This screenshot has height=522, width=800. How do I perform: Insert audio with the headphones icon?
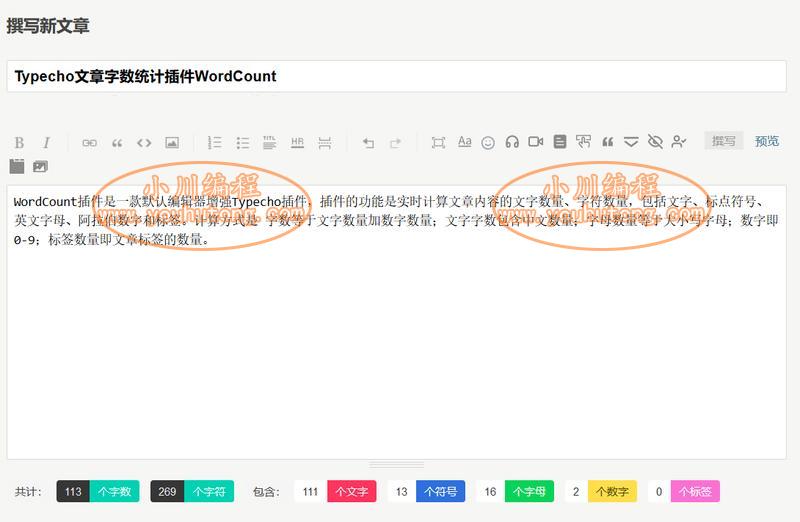(x=512, y=142)
